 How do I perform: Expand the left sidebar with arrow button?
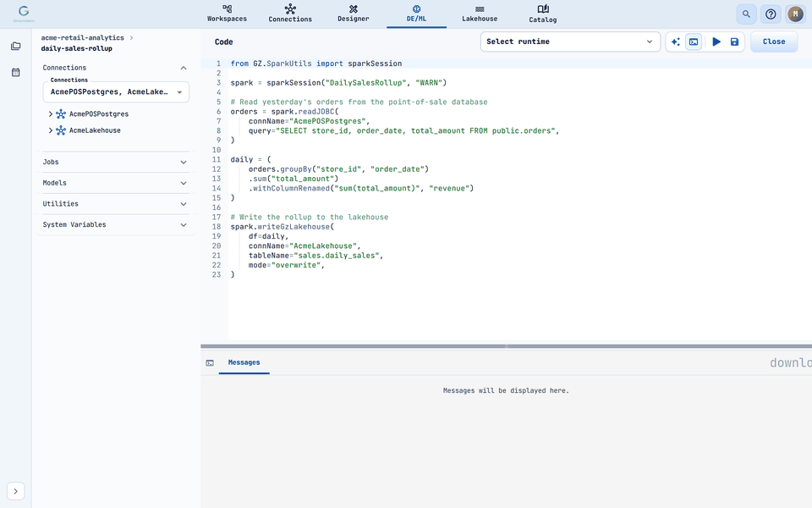click(15, 491)
